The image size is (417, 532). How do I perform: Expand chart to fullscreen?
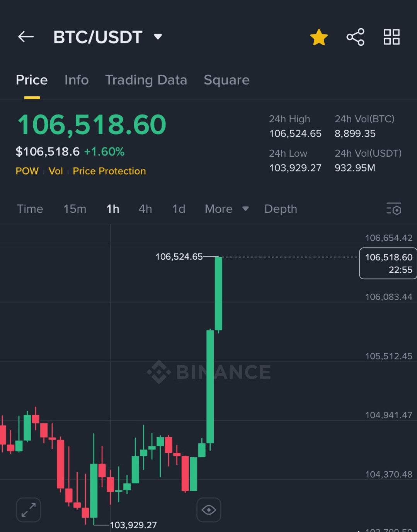29,510
